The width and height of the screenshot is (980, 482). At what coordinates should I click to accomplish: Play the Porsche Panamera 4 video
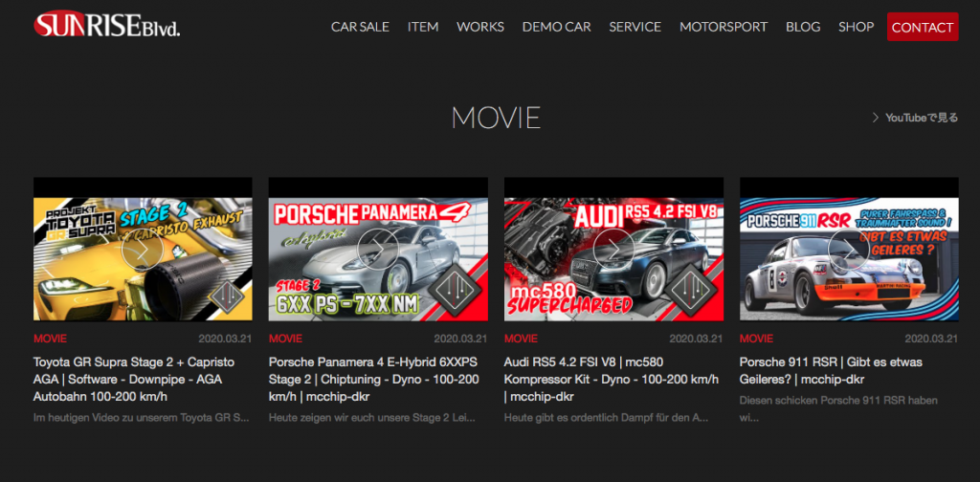pyautogui.click(x=377, y=249)
